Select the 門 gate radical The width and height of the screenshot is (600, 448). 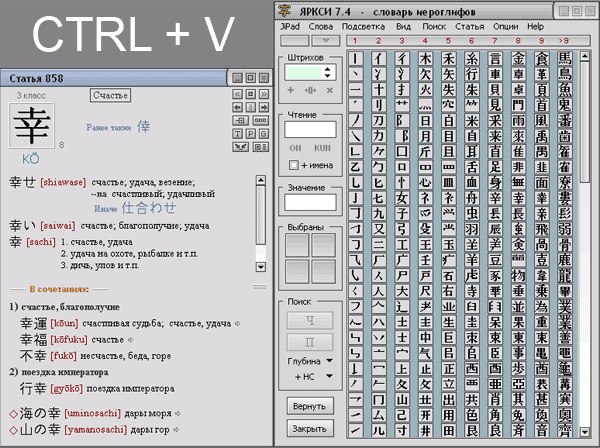[x=518, y=105]
